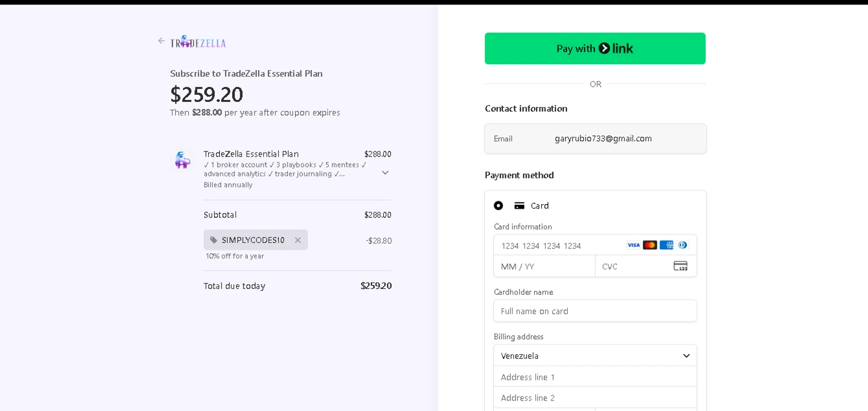
Task: Click the Full name on card field
Action: coord(595,311)
